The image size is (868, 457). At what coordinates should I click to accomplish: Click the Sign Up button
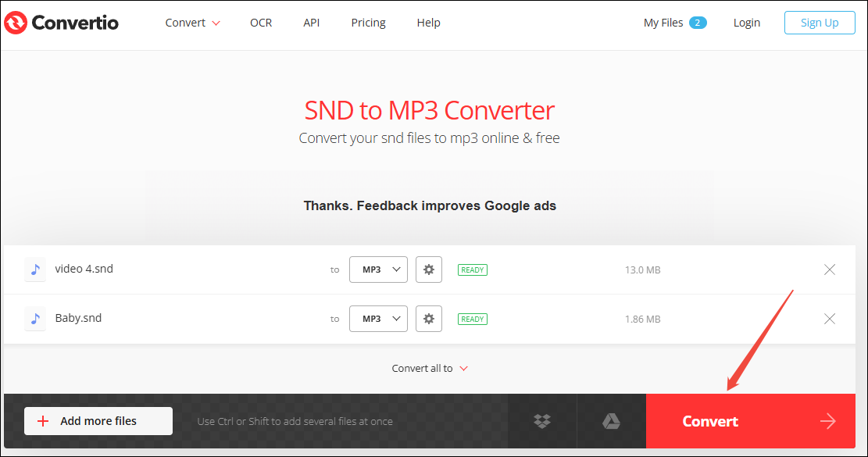tap(820, 23)
